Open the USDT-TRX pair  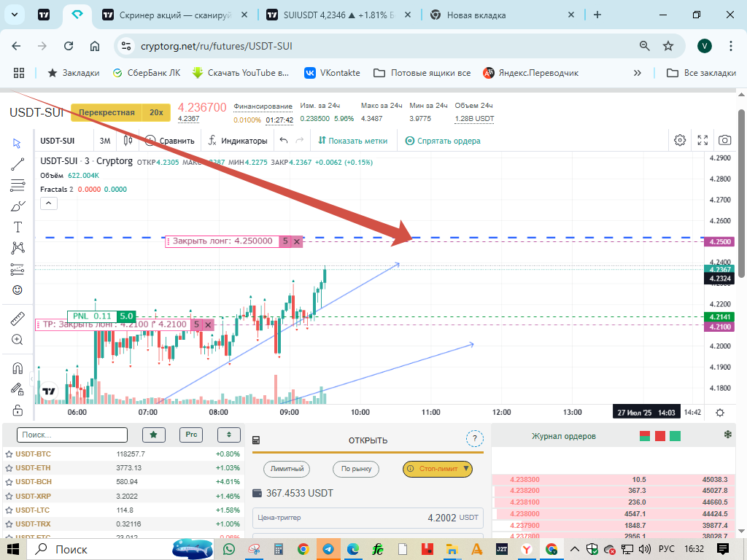tap(124, 524)
